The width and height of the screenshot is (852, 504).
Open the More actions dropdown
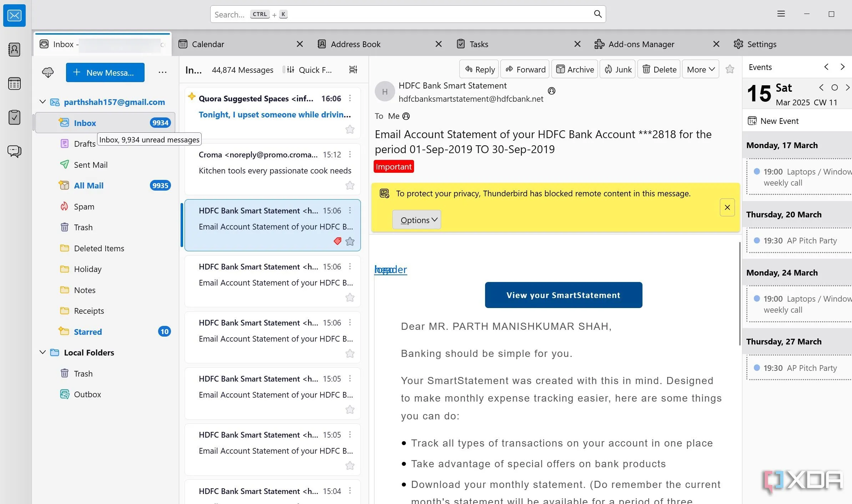700,70
